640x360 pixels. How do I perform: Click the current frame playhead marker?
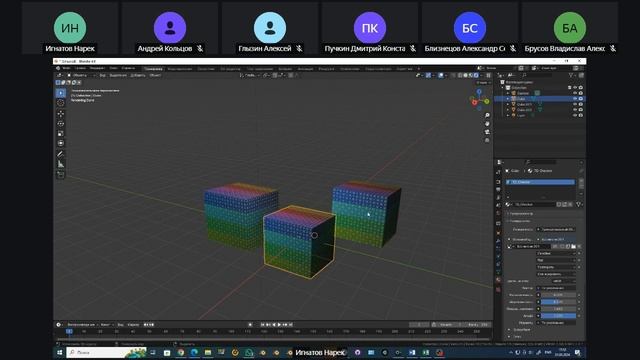tap(69, 331)
